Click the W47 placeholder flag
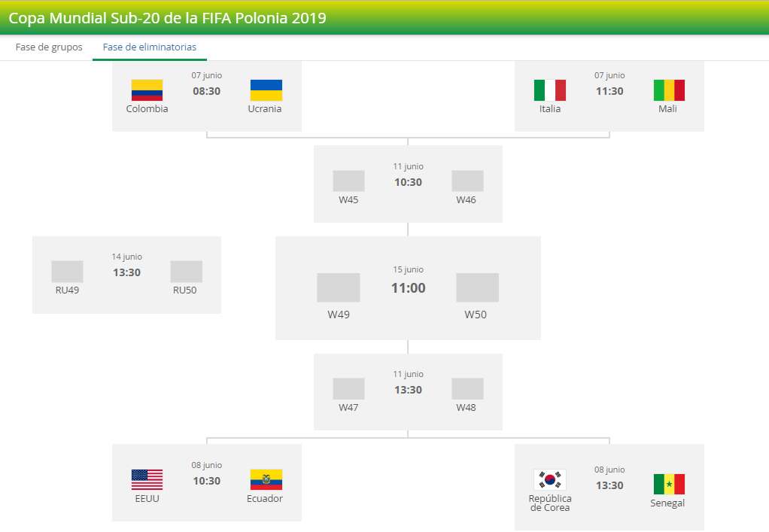Viewport: 769px width, 532px height. pyautogui.click(x=348, y=389)
